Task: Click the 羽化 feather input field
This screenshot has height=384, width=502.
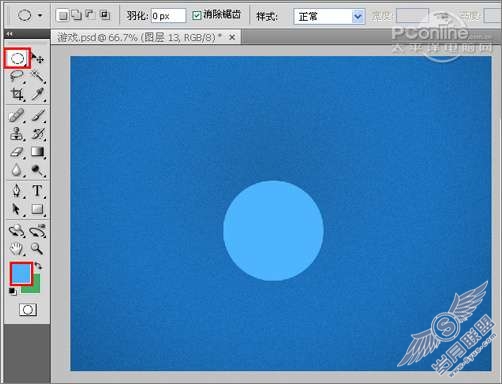Action: click(x=168, y=16)
